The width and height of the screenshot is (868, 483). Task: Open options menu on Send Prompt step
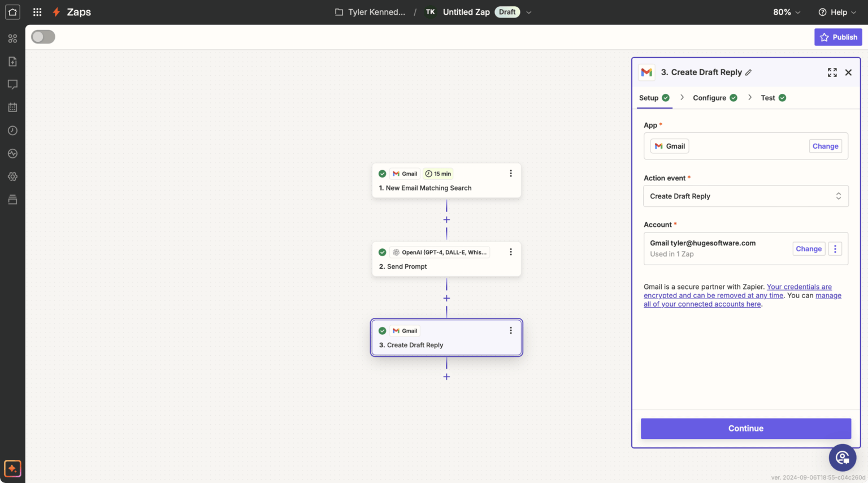point(511,251)
